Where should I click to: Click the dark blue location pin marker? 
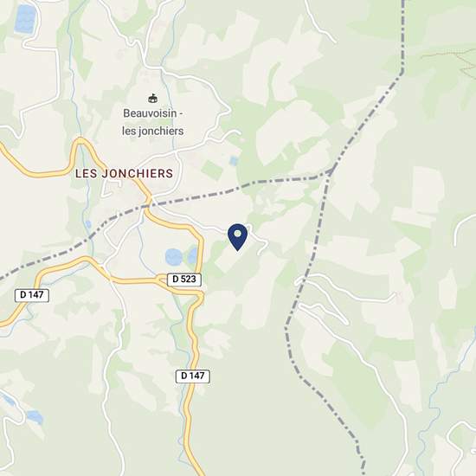[237, 237]
